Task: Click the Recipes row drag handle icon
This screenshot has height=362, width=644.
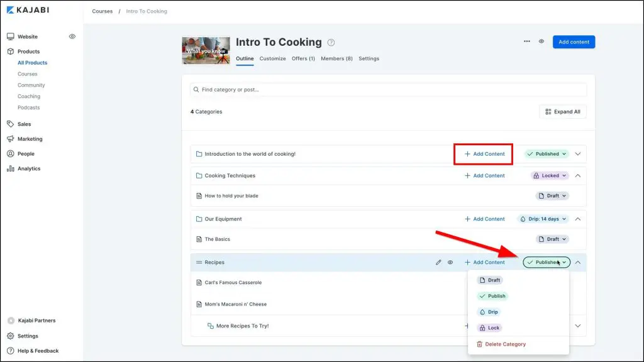Action: point(199,262)
